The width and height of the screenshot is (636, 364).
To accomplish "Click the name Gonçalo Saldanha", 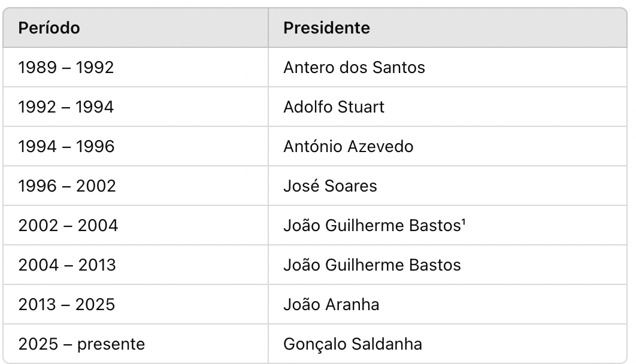I will (x=352, y=344).
